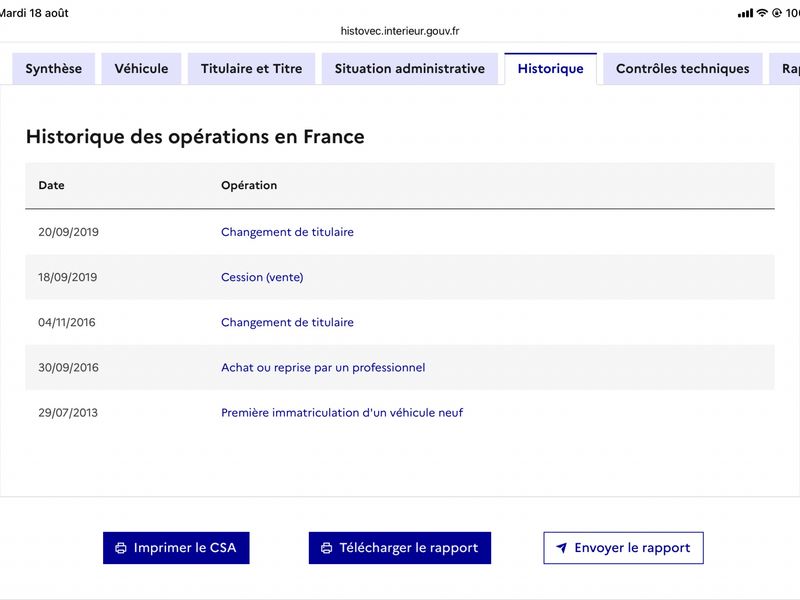This screenshot has height=600, width=800.
Task: Switch to the Véhicule tab
Action: pos(141,68)
